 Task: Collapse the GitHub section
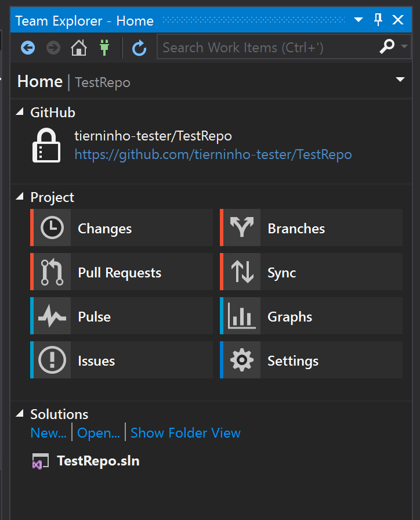click(x=21, y=112)
